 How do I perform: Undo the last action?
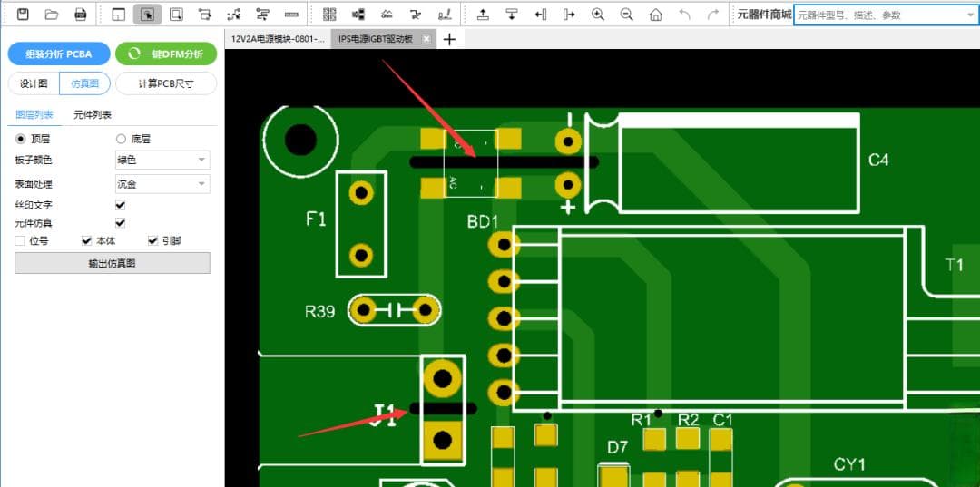(x=684, y=15)
